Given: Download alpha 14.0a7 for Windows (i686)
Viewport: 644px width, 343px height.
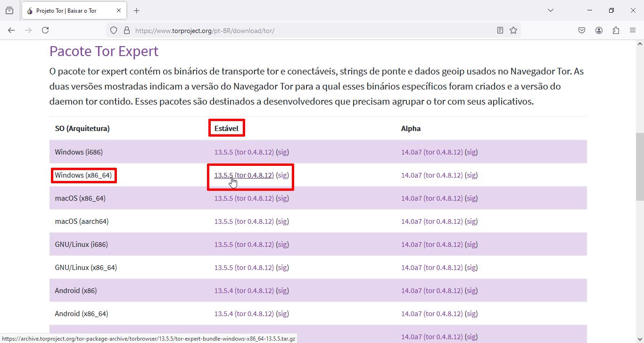Looking at the screenshot, I should coord(432,152).
